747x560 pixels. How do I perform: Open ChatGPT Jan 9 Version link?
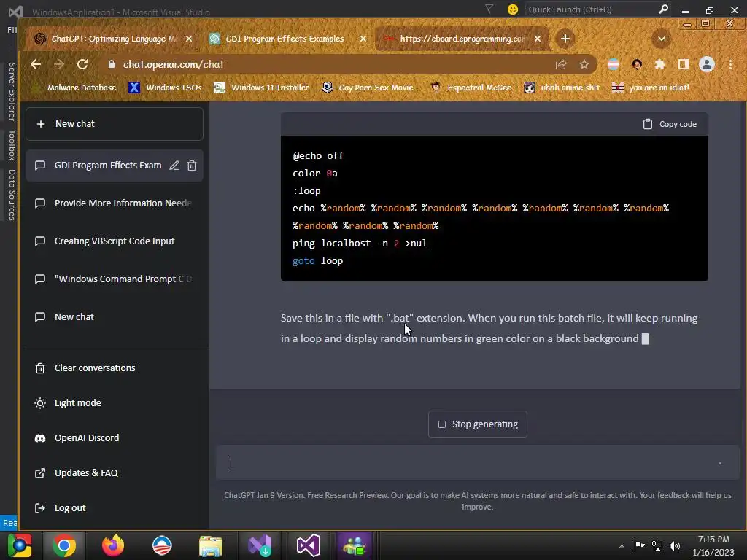(263, 495)
